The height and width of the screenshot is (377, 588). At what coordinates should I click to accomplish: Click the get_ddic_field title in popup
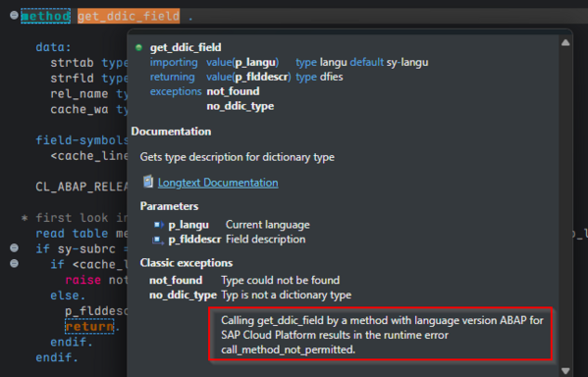tap(186, 48)
